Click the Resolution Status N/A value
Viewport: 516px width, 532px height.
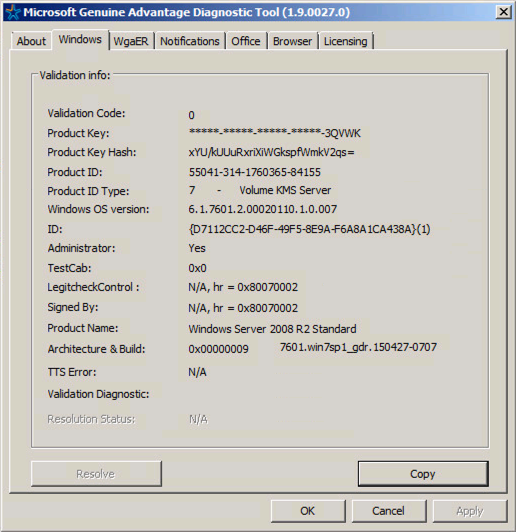click(x=198, y=419)
